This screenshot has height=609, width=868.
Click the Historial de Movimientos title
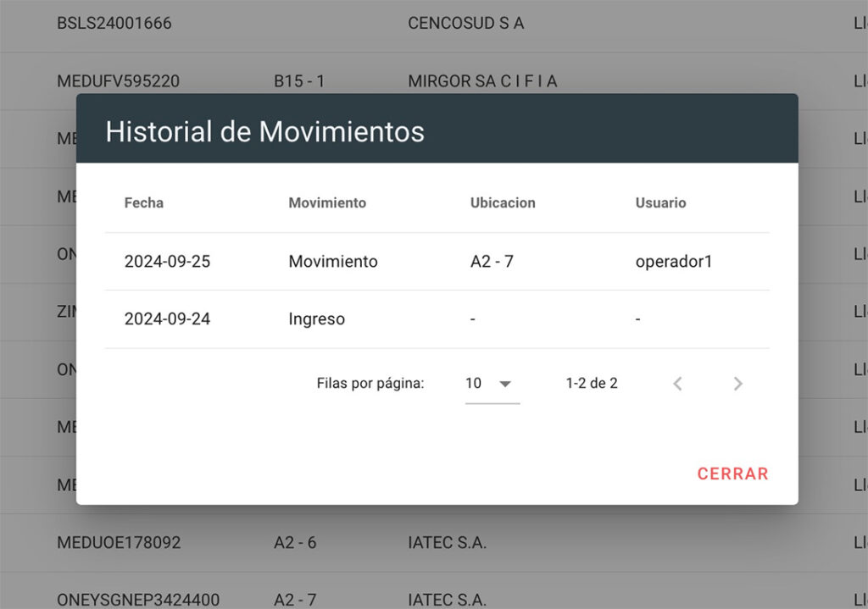264,132
